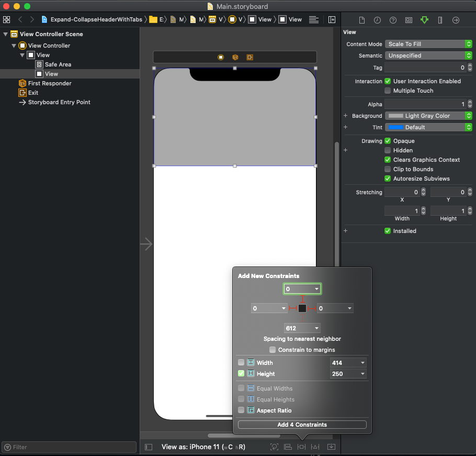
Task: Toggle the Width constraint checkbox
Action: pos(241,362)
